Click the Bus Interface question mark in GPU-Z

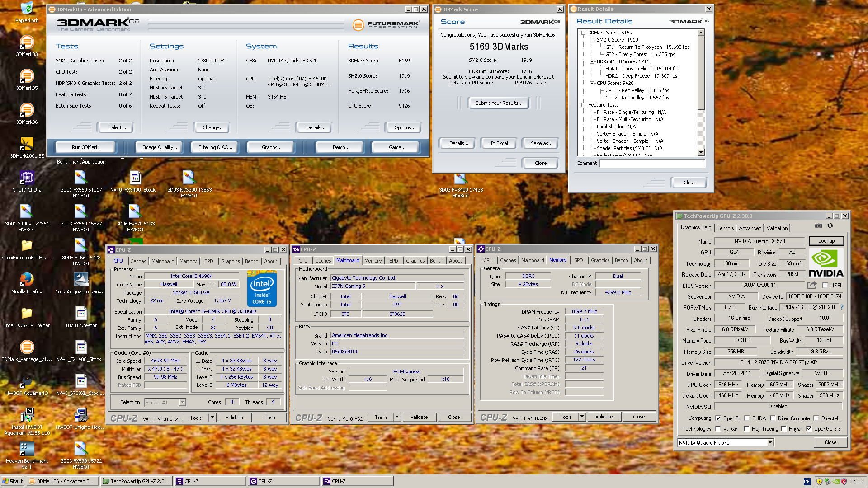point(842,307)
